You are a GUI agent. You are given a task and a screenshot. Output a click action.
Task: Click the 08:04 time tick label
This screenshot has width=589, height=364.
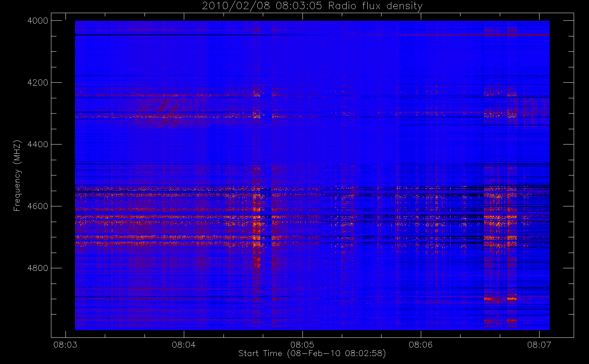point(184,345)
